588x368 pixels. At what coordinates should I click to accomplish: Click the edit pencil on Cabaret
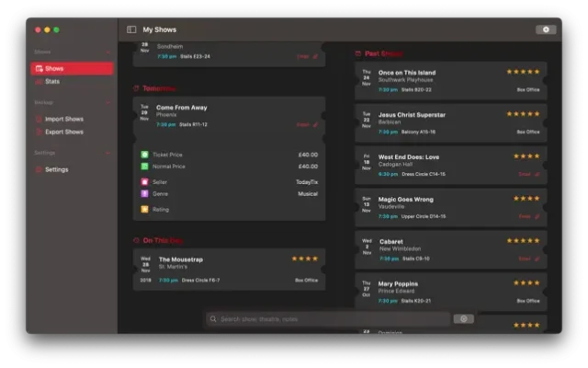pyautogui.click(x=537, y=259)
